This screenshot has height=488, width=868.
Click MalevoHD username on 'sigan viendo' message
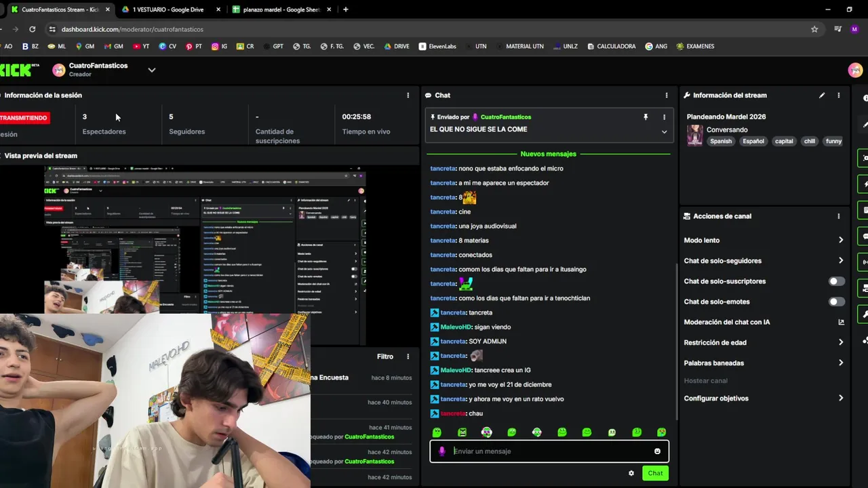pos(456,327)
